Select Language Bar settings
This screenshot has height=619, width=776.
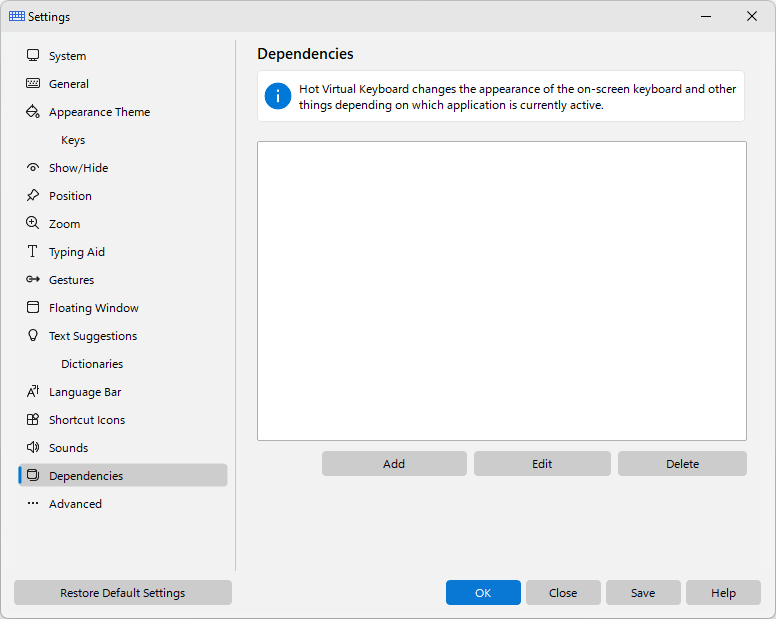pos(123,392)
